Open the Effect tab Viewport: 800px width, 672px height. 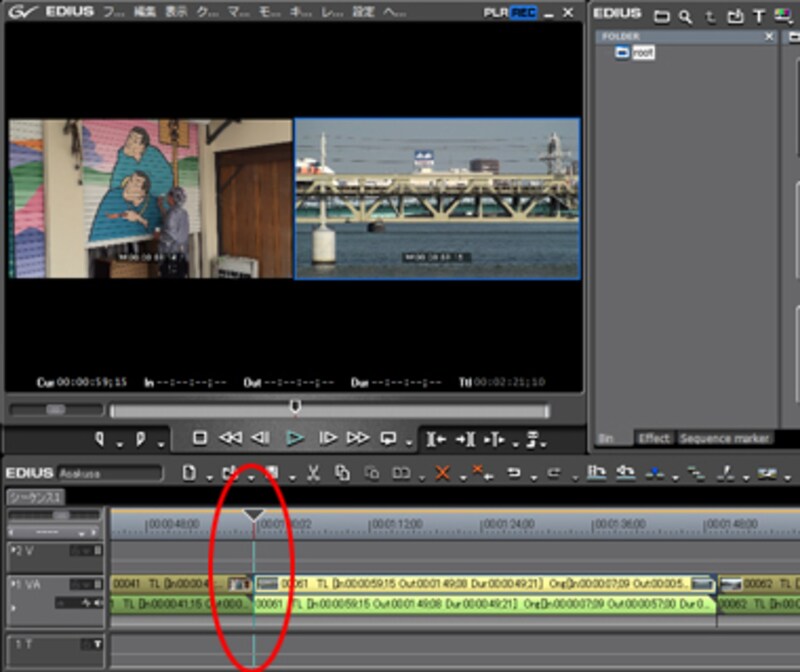tap(654, 438)
